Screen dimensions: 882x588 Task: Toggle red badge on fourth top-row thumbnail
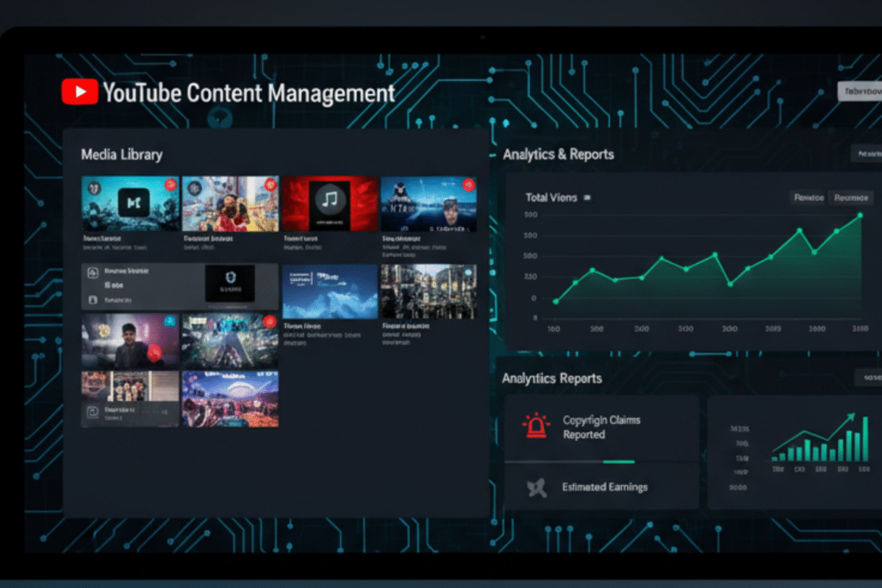click(x=468, y=184)
